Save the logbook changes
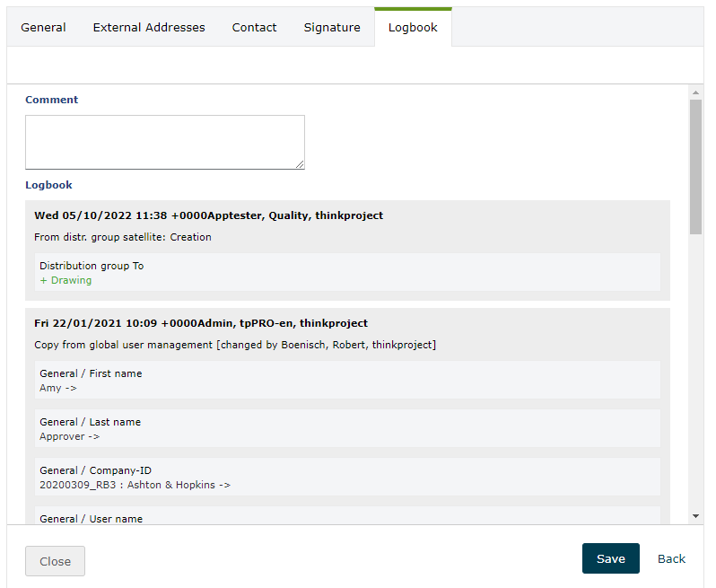716x588 pixels. (610, 558)
